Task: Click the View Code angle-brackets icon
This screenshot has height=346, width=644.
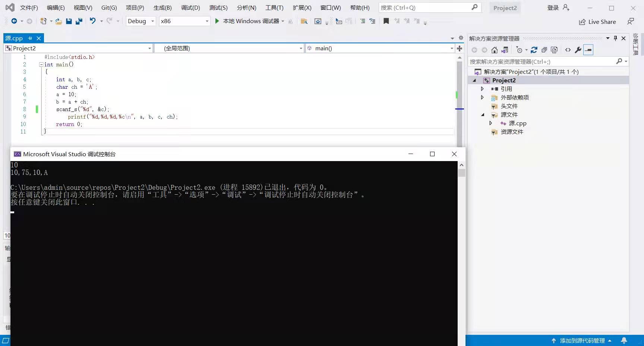Action: pyautogui.click(x=568, y=50)
